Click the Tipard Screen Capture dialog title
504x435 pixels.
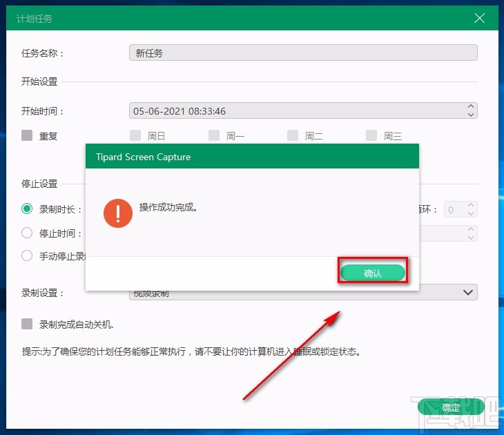click(143, 157)
